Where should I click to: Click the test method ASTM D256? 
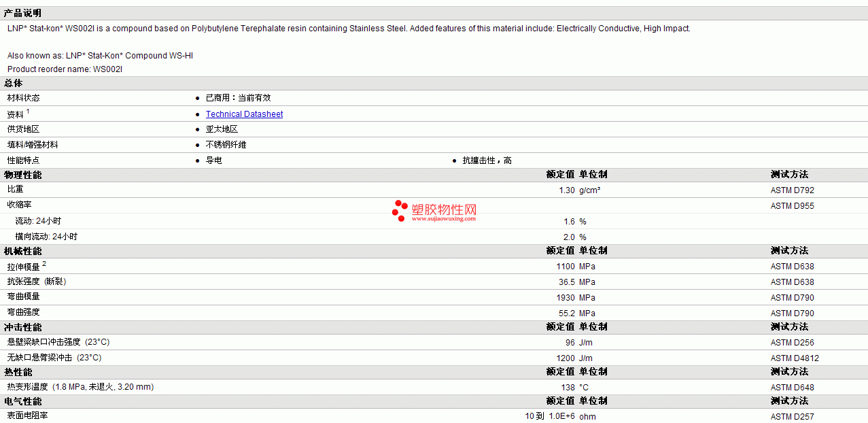click(x=793, y=343)
